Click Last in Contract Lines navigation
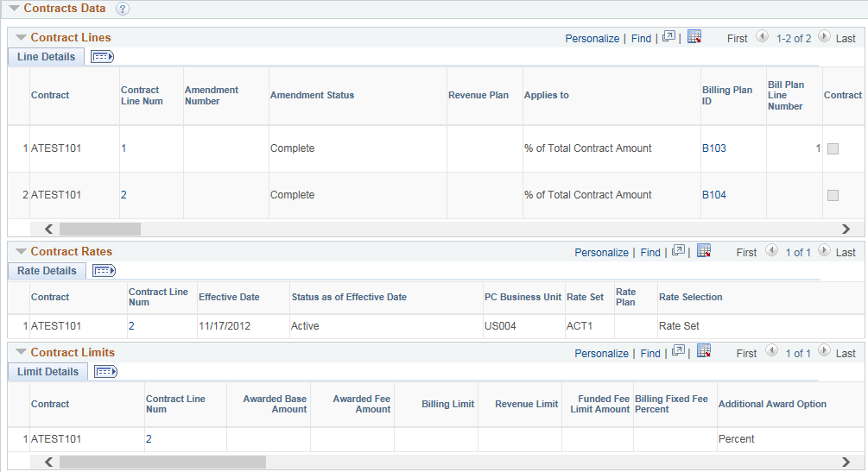 pos(846,38)
